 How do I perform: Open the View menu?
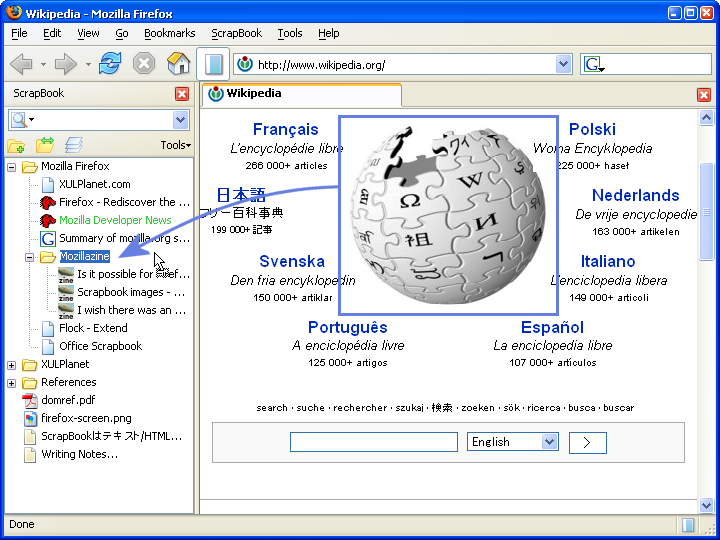[88, 34]
